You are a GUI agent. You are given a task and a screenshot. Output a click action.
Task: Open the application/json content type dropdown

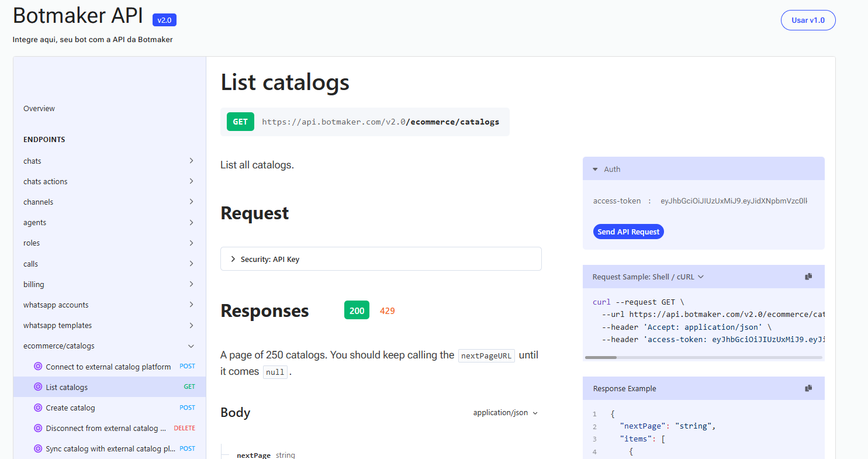[506, 413]
